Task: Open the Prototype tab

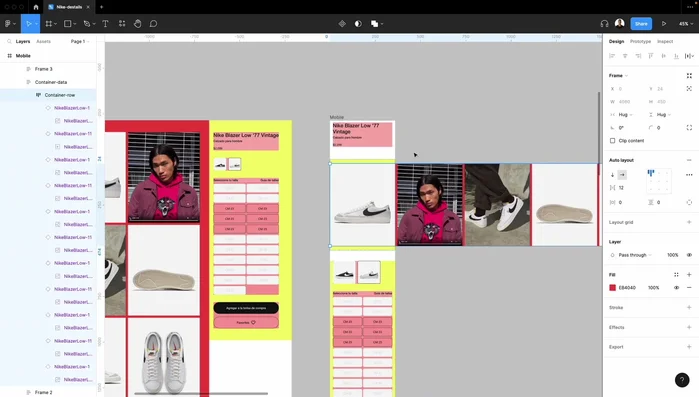Action: [x=640, y=41]
